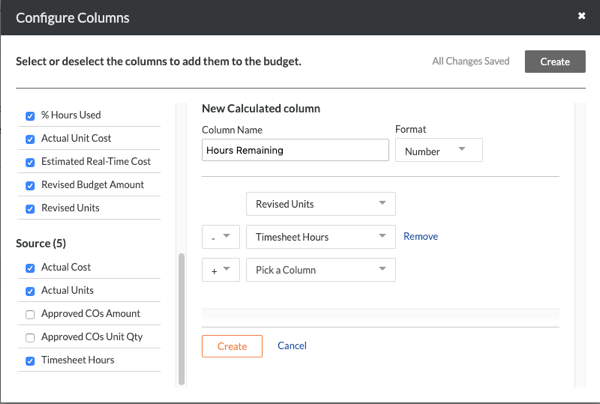Uncheck Estimated Real-Time Cost column

[x=30, y=163]
